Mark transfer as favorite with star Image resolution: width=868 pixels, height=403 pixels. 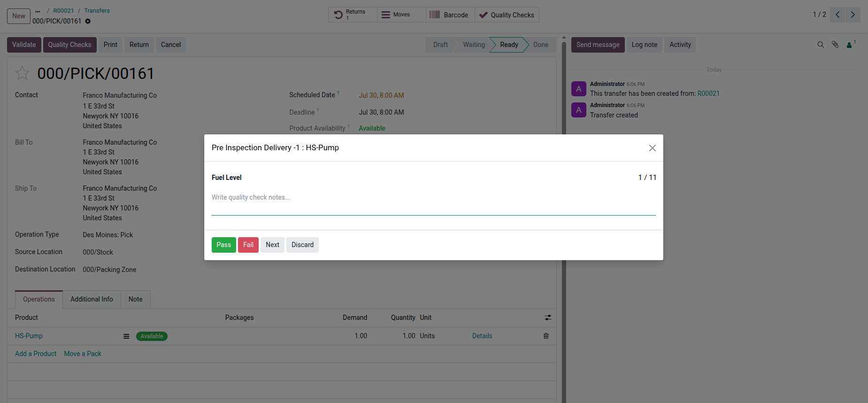pos(22,73)
